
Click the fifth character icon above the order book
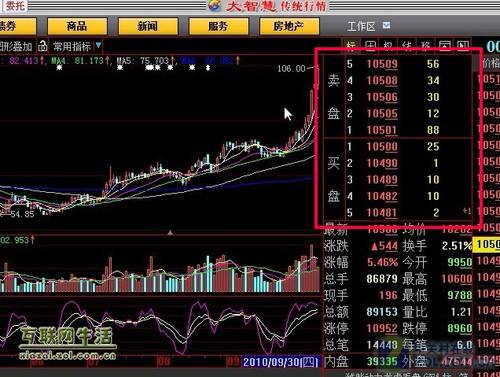pos(426,46)
